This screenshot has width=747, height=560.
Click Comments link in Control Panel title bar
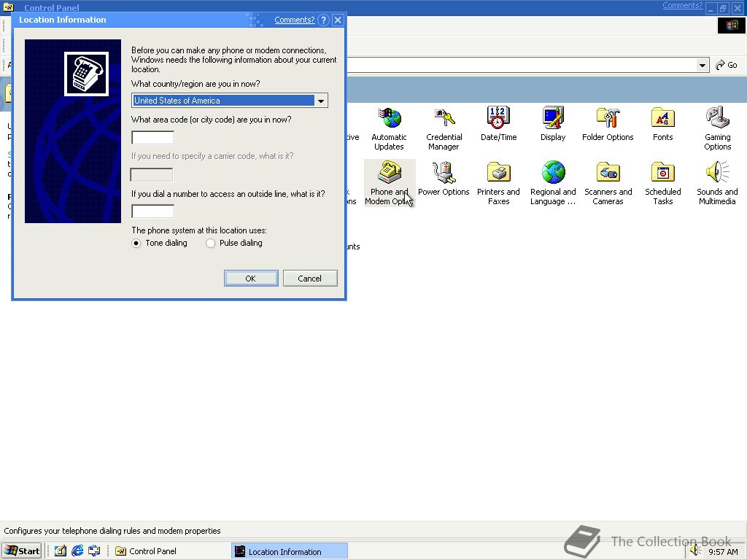tap(682, 5)
